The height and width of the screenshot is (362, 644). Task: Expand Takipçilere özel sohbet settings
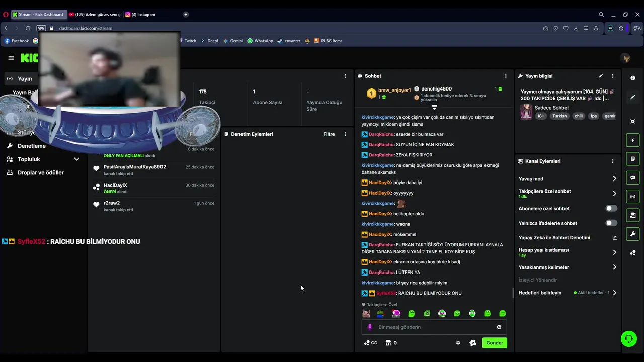(568, 194)
